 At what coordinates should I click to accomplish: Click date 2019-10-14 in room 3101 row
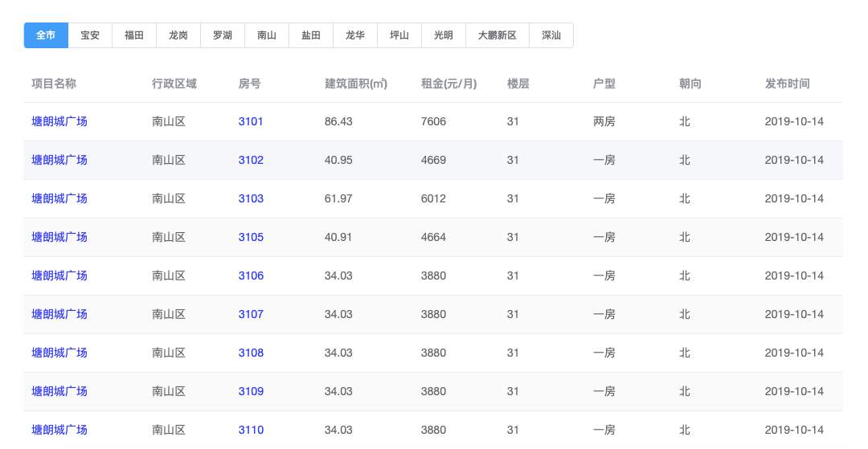(794, 121)
